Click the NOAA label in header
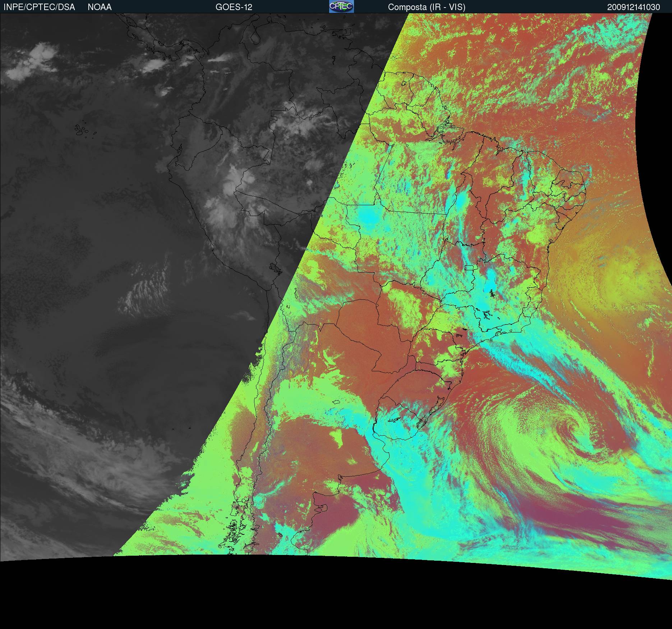Viewport: 672px width, 629px height. click(x=100, y=7)
